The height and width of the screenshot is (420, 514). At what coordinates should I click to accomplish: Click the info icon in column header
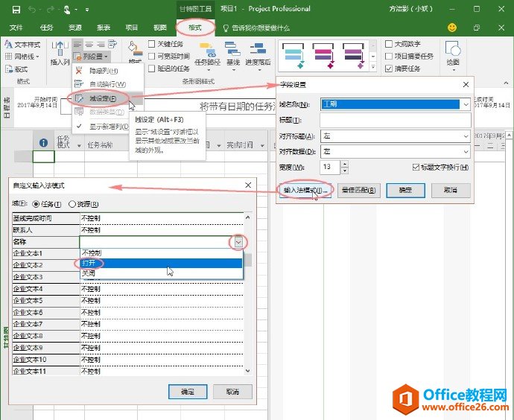pyautogui.click(x=44, y=141)
